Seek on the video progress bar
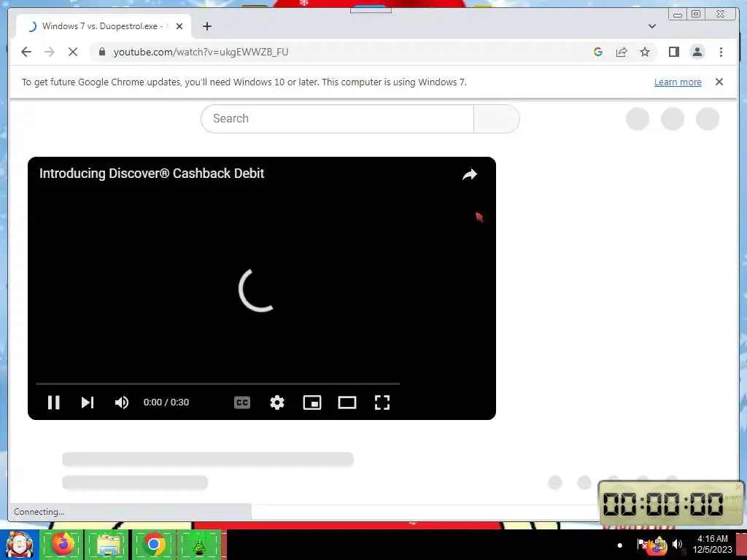The image size is (747, 560). point(217,384)
